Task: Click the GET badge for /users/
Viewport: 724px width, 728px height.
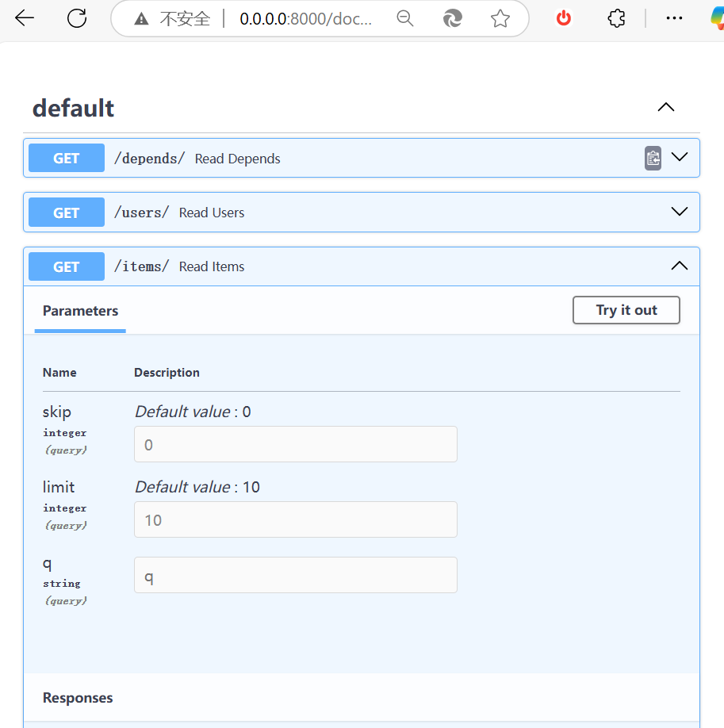Action: coord(67,213)
